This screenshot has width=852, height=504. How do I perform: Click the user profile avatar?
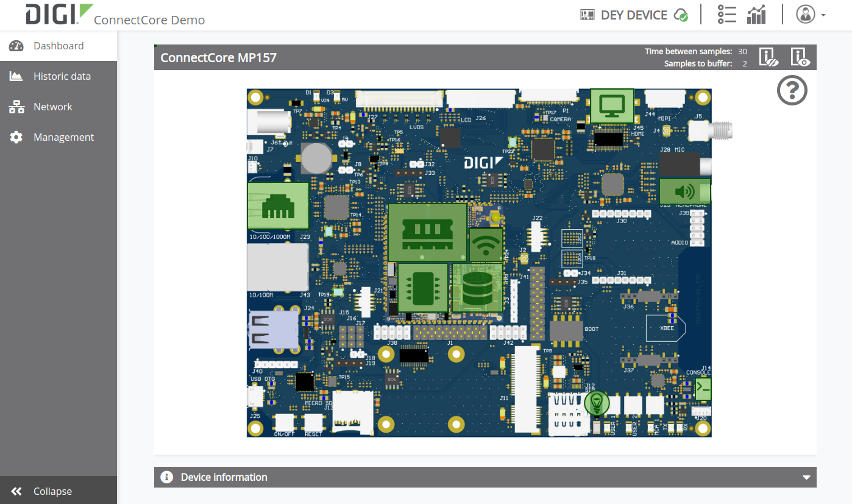tap(806, 15)
